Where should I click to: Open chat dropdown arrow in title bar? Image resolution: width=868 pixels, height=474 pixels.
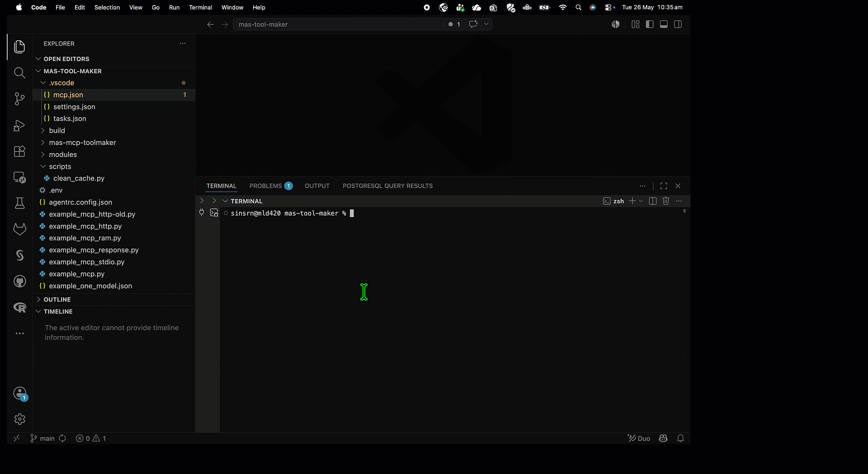point(486,24)
